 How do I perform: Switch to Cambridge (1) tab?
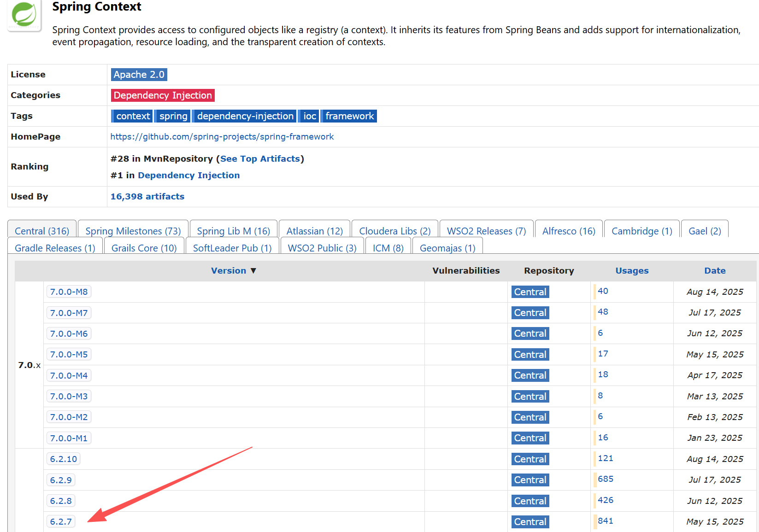642,231
